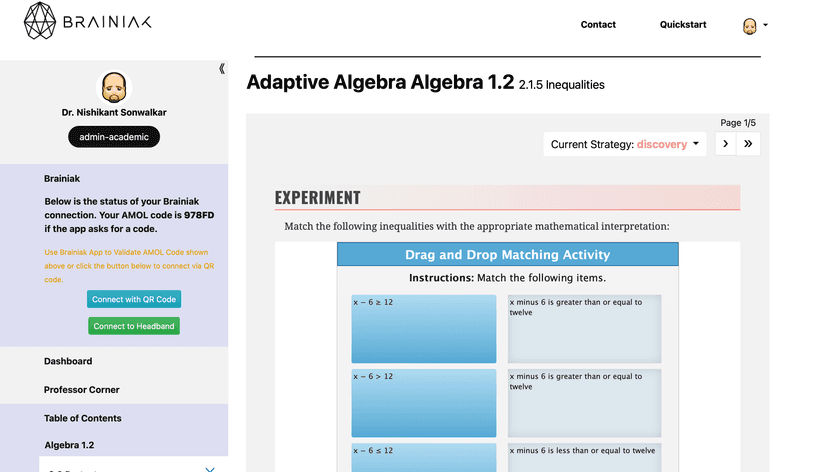This screenshot has height=472, width=828.
Task: Open the Current Strategy discovery dropdown
Action: click(x=625, y=144)
